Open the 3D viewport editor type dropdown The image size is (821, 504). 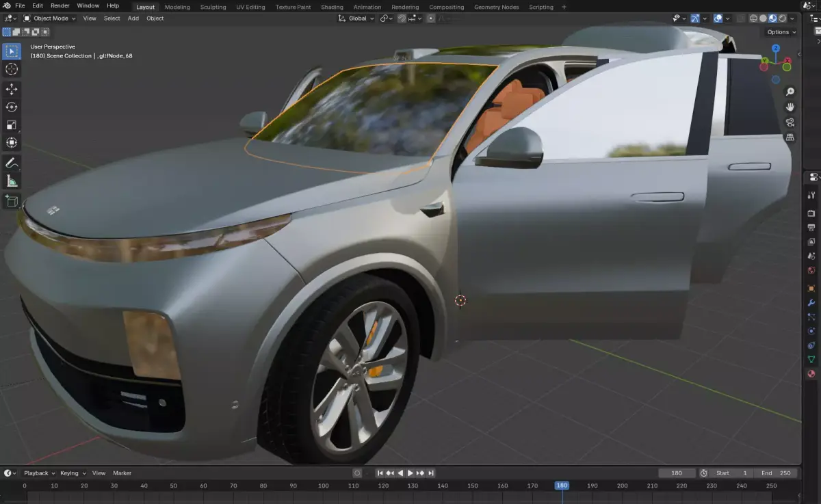(10, 18)
